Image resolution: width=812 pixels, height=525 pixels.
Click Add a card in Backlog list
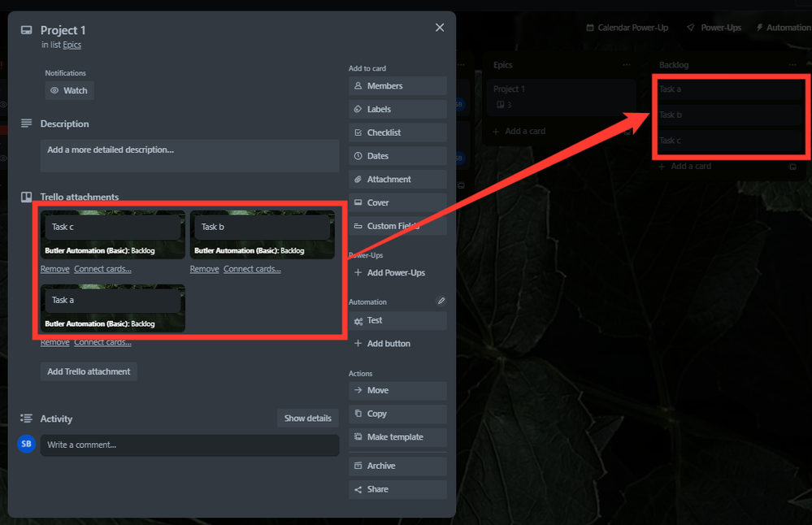pyautogui.click(x=684, y=167)
